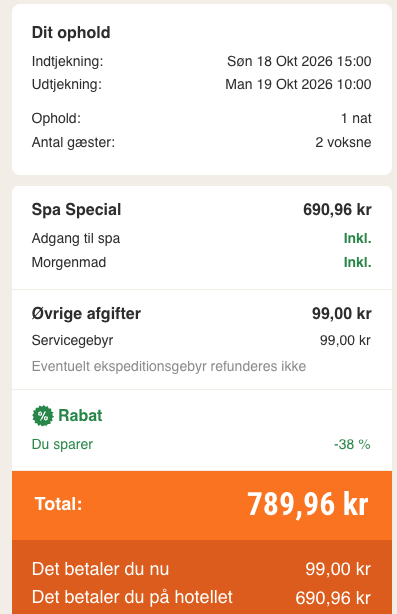Viewport: 397px width, 614px height.
Task: Click the Du sparer label
Action: 62,444
